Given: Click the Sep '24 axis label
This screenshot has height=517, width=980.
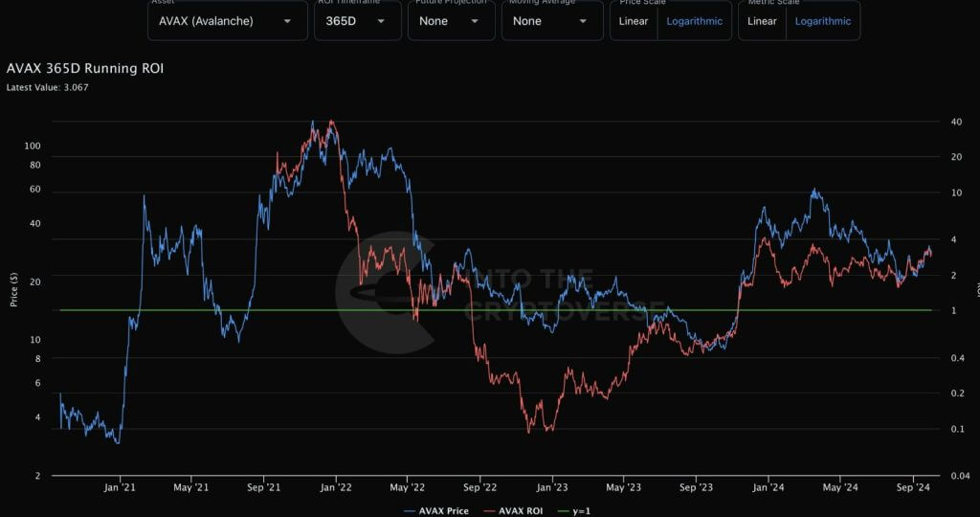Looking at the screenshot, I should [x=913, y=487].
